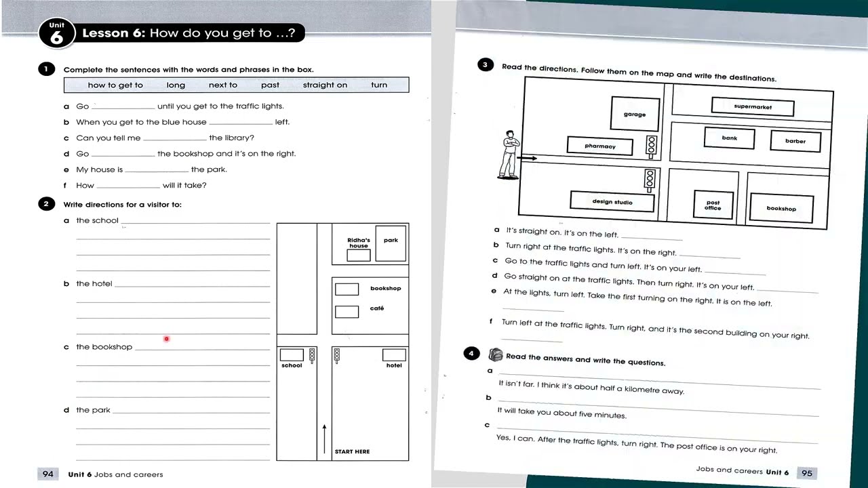
Task: Click the "supermarket" building on the map
Action: [753, 106]
